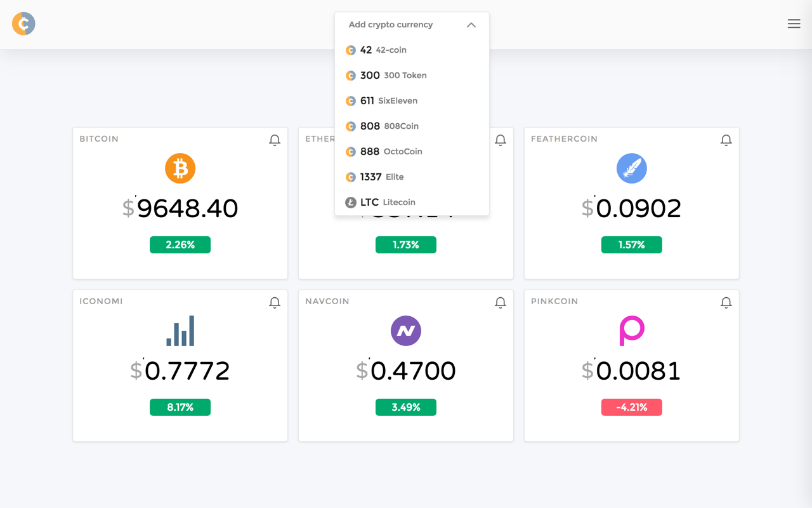Select 300 Token from the list
This screenshot has height=508, width=812.
tap(412, 76)
